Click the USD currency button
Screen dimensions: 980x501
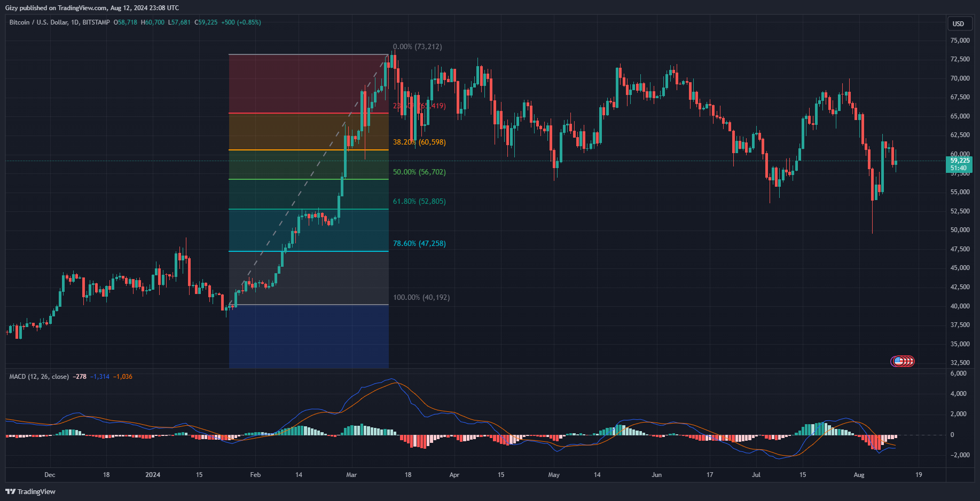click(x=959, y=23)
